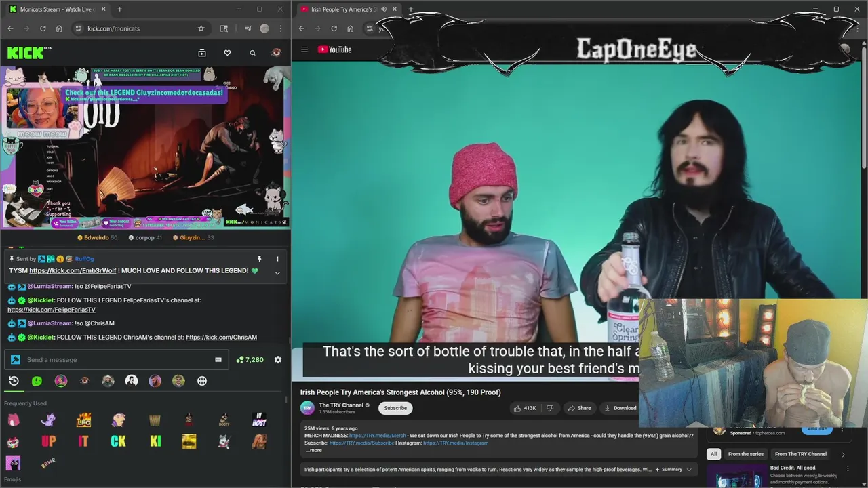Expand the pinned chat message chevron
868x488 pixels.
point(277,272)
